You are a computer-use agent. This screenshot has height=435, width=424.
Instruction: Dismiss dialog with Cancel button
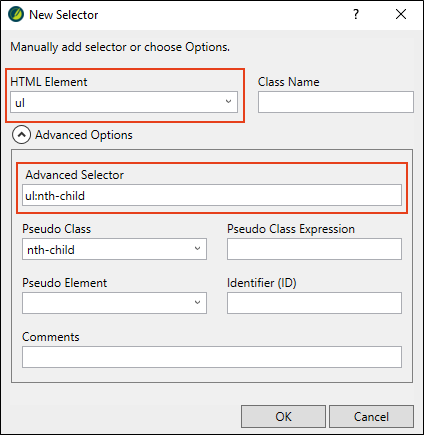371,417
